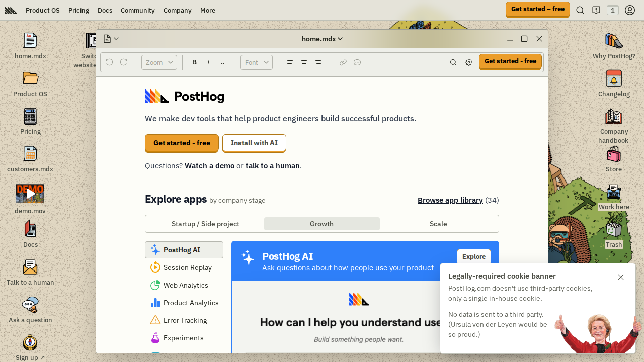Follow the Browse app library link
644x362 pixels.
click(x=450, y=200)
